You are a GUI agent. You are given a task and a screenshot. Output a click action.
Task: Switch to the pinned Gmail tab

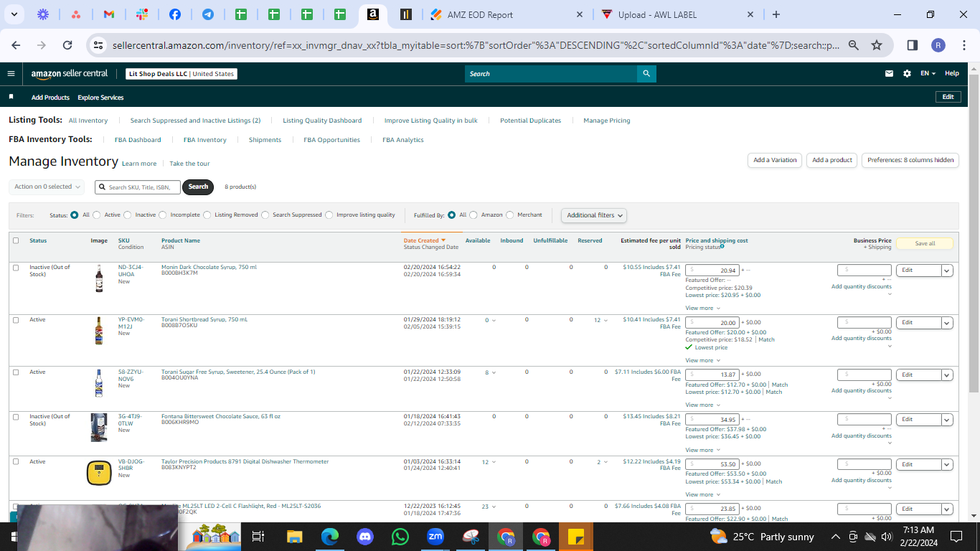tap(109, 14)
